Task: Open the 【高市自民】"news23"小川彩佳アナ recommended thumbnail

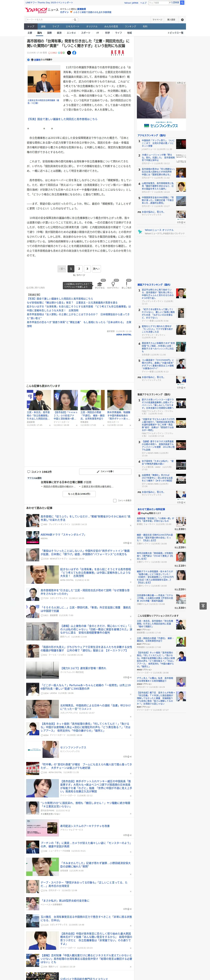Action: coord(66,400)
